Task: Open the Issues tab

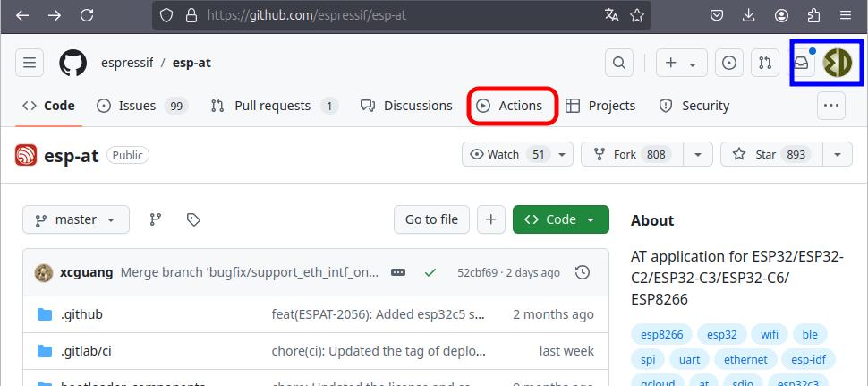Action: (140, 106)
